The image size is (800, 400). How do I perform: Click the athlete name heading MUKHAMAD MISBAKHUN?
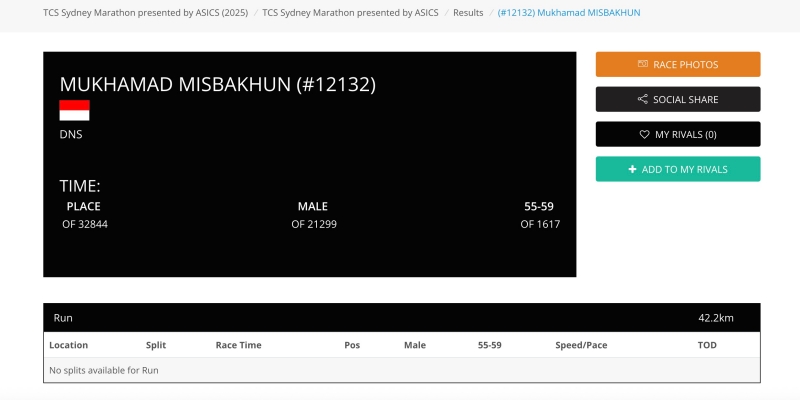pos(217,85)
